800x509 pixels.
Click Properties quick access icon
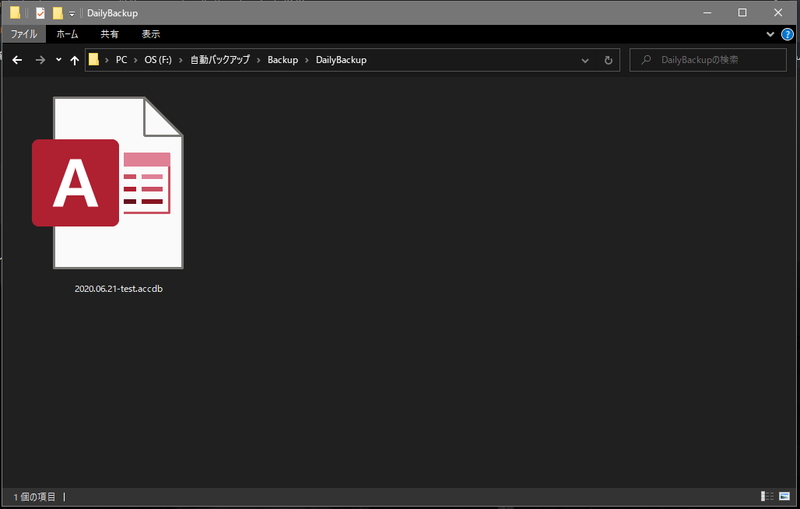[x=40, y=13]
